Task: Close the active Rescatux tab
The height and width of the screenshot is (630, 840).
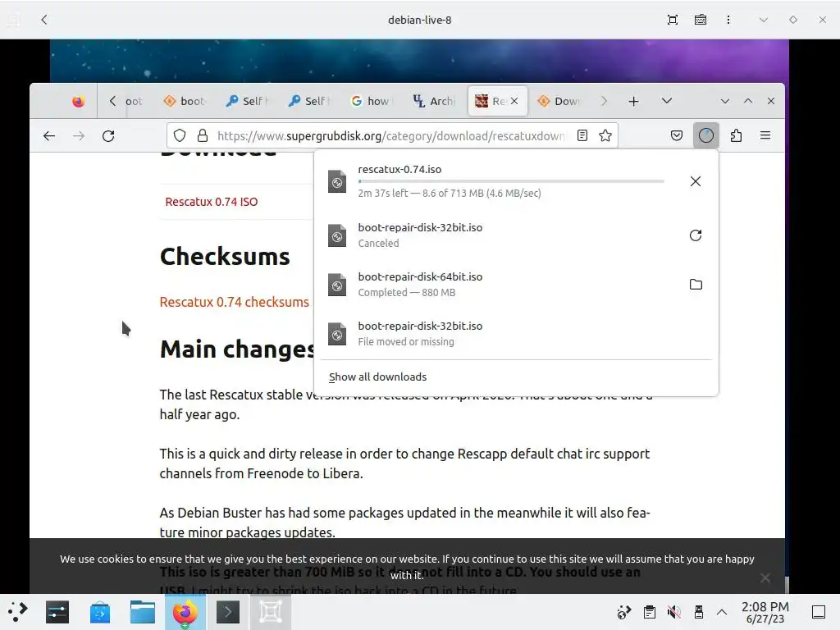Action: pos(514,101)
